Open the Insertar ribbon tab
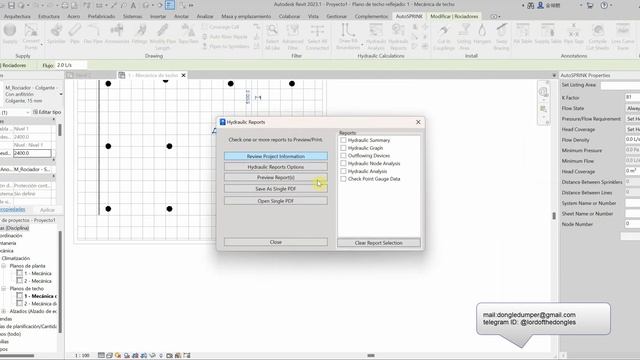 (x=158, y=16)
